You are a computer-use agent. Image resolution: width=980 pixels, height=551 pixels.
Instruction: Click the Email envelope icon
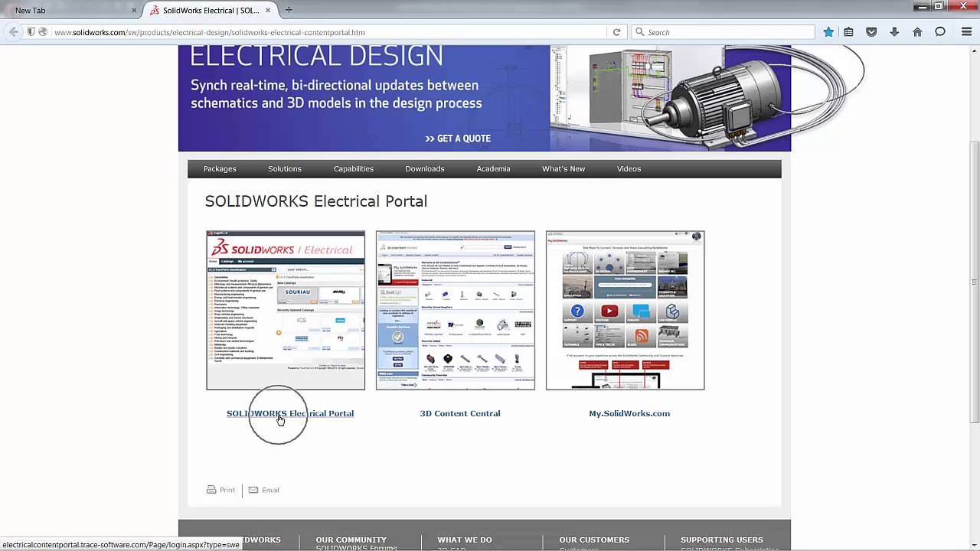pos(253,490)
